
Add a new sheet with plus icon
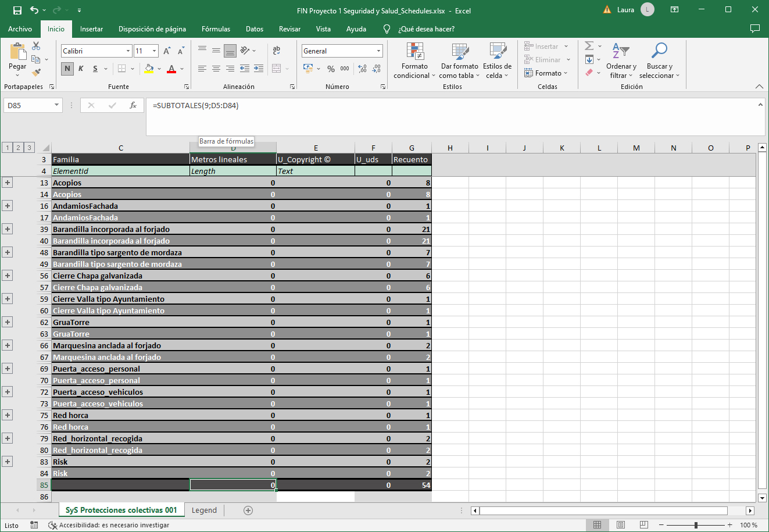click(248, 510)
